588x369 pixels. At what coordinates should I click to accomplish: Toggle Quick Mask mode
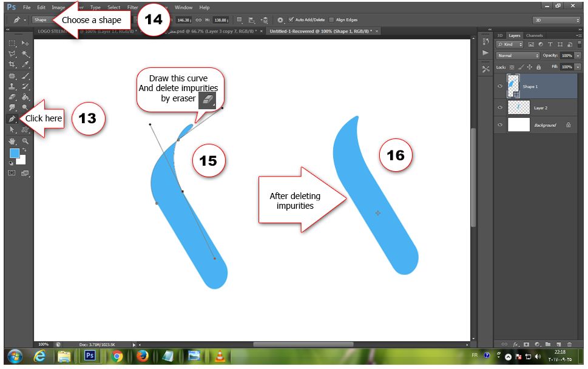pos(12,173)
